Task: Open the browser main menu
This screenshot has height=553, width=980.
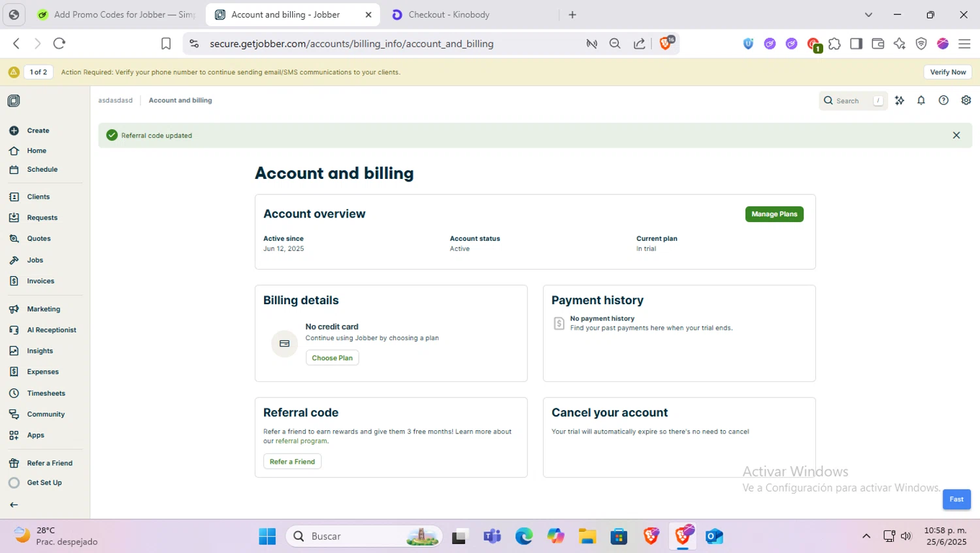Action: (964, 44)
